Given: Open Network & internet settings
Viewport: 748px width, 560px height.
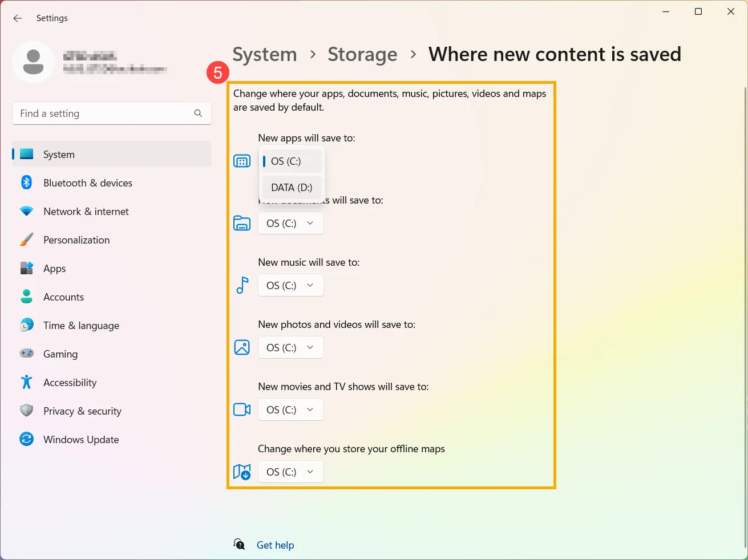Looking at the screenshot, I should [x=112, y=211].
